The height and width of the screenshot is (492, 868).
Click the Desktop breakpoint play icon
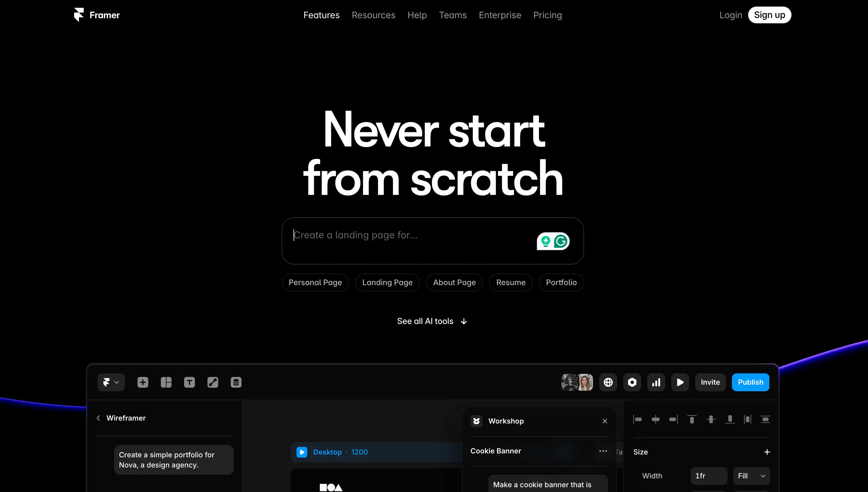click(301, 452)
